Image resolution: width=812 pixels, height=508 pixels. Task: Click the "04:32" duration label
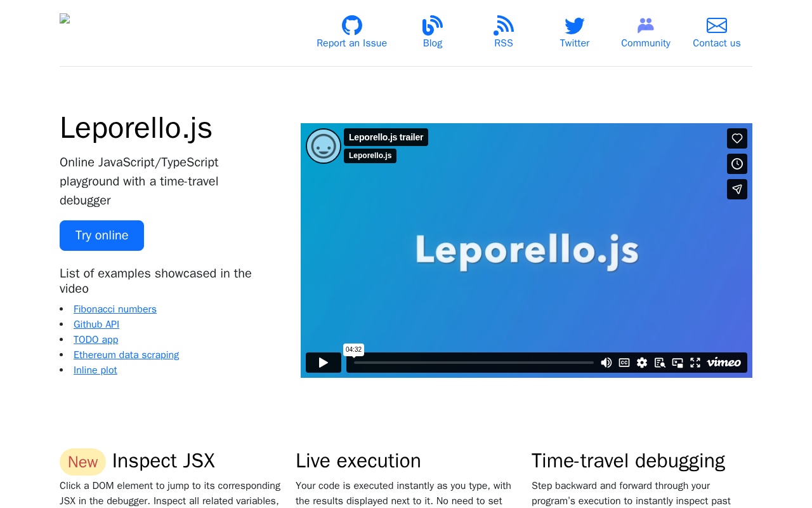pyautogui.click(x=354, y=349)
